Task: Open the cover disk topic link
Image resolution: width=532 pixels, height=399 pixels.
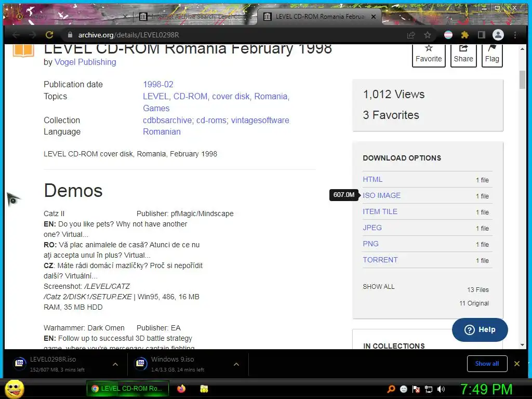Action: (x=231, y=96)
